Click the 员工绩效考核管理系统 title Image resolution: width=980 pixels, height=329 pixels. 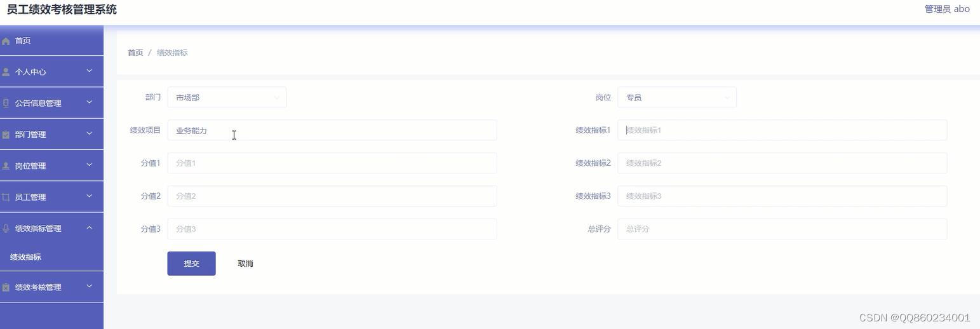click(62, 10)
